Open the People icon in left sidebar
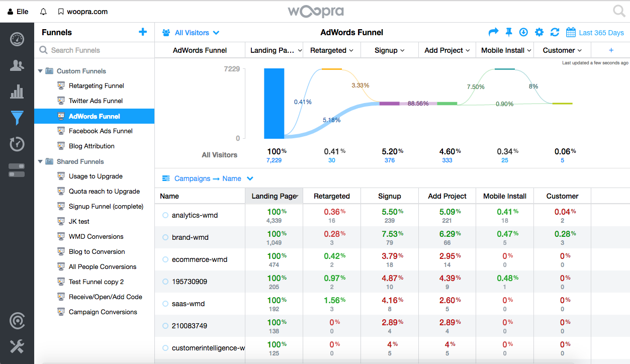 tap(17, 65)
